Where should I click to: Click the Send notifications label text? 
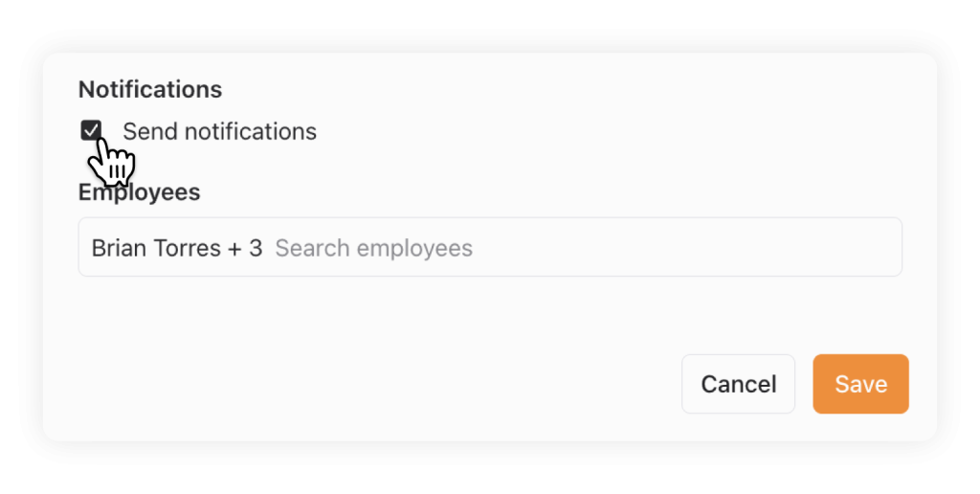pyautogui.click(x=219, y=131)
